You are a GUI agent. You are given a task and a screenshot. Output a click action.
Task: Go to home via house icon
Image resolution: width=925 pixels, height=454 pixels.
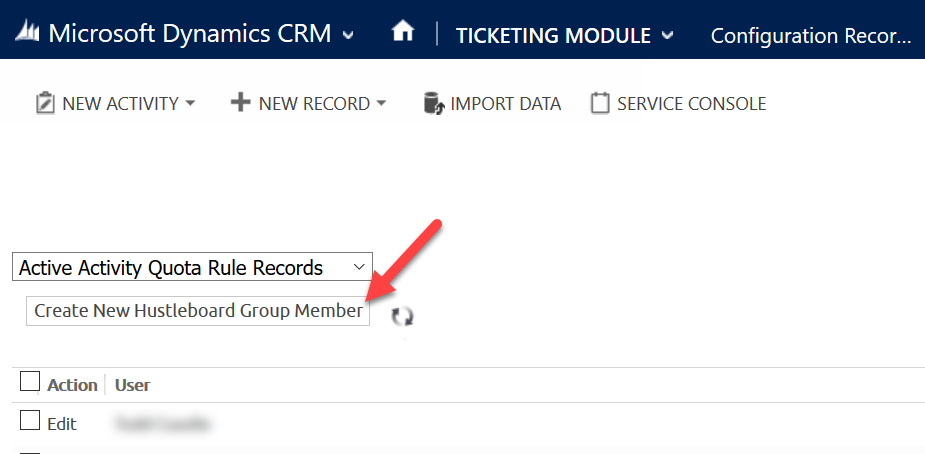coord(403,32)
